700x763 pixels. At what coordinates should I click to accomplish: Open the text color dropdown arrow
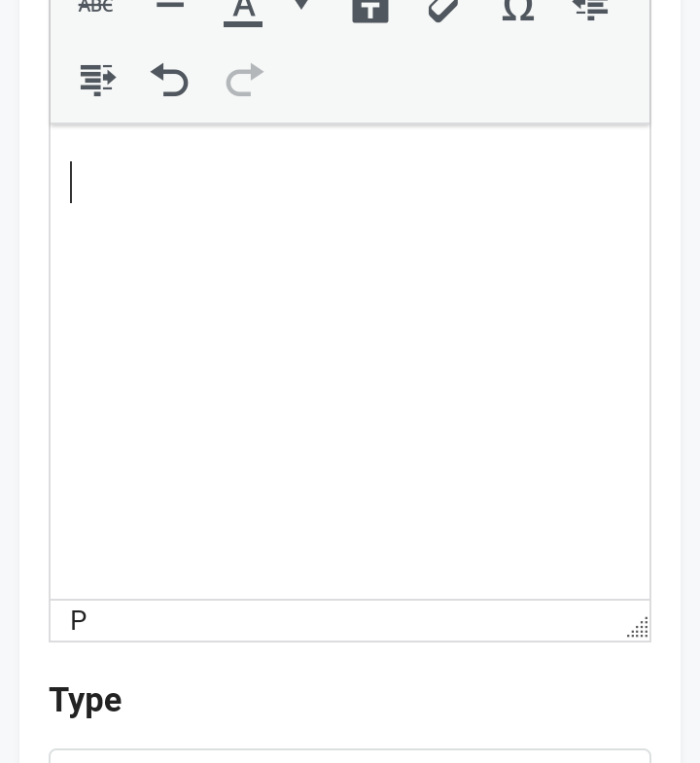pos(301,6)
